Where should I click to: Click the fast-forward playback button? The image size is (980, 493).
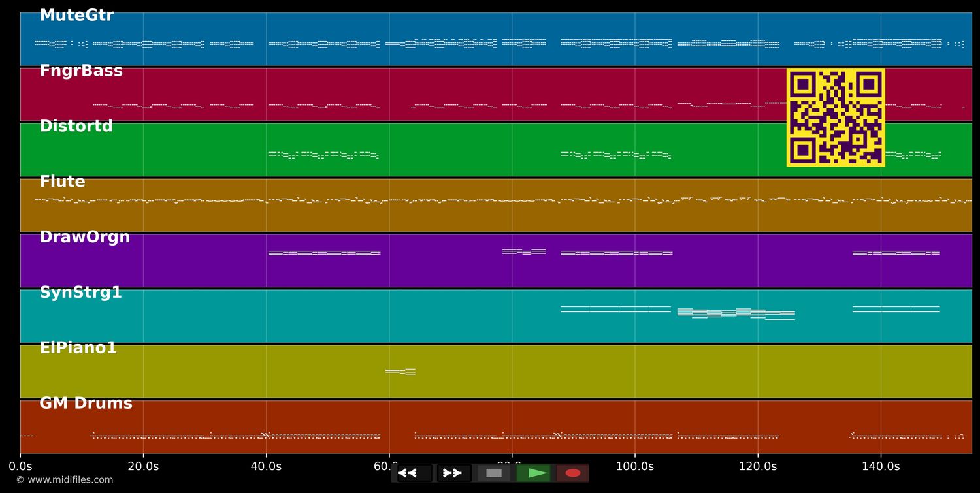click(x=453, y=473)
